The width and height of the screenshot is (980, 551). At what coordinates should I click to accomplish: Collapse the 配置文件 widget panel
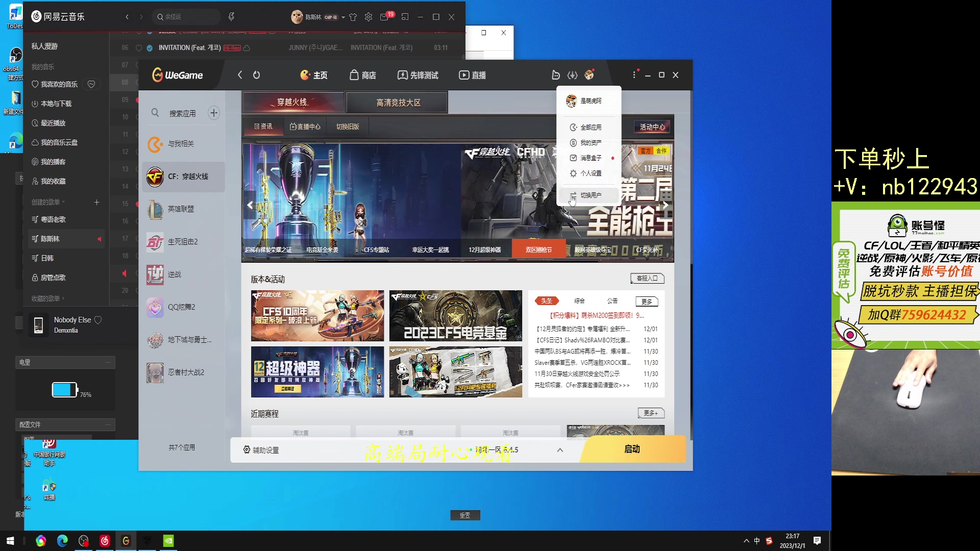pos(108,424)
